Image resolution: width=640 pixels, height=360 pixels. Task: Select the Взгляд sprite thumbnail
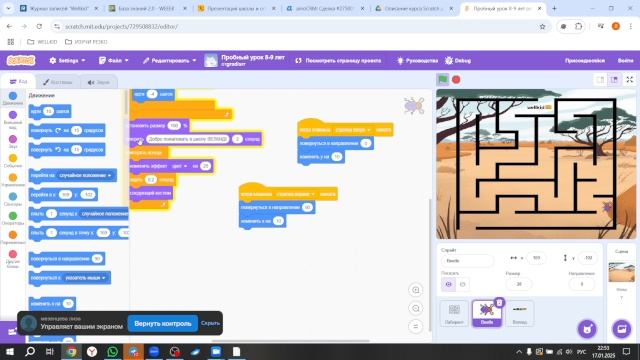tap(520, 313)
